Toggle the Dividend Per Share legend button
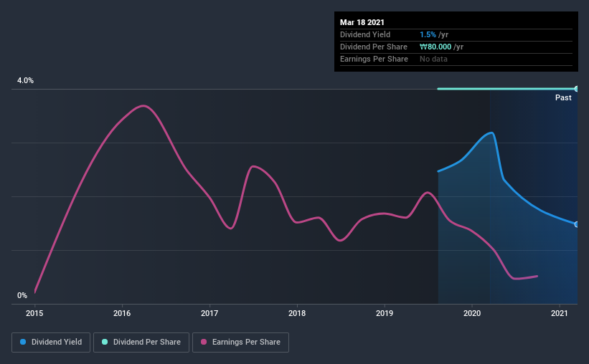This screenshot has height=364, width=589. tap(141, 343)
